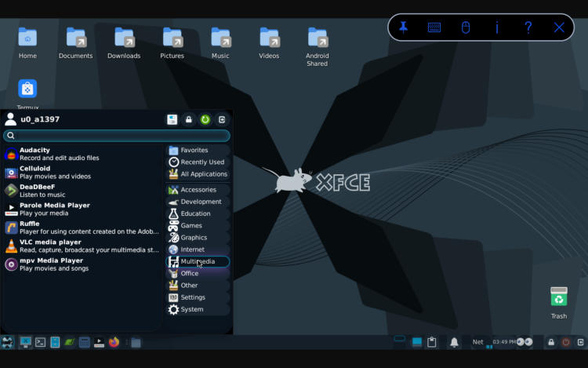This screenshot has width=588, height=368.
Task: Click red power shutdown icon in panel
Action: (x=566, y=342)
